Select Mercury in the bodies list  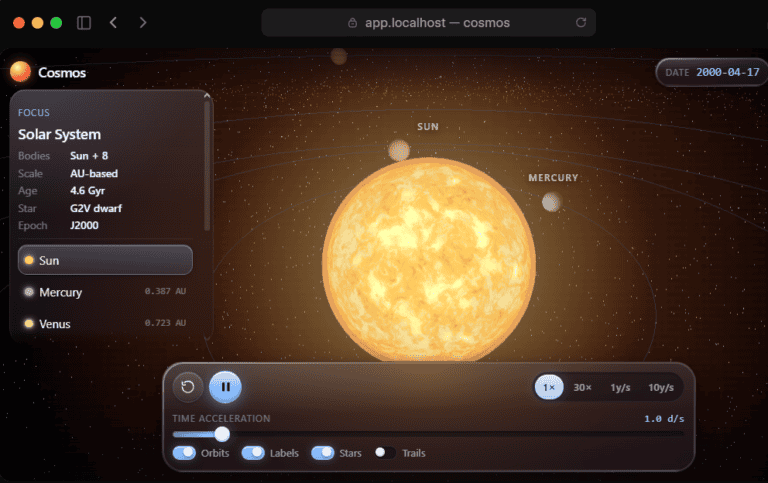point(105,292)
